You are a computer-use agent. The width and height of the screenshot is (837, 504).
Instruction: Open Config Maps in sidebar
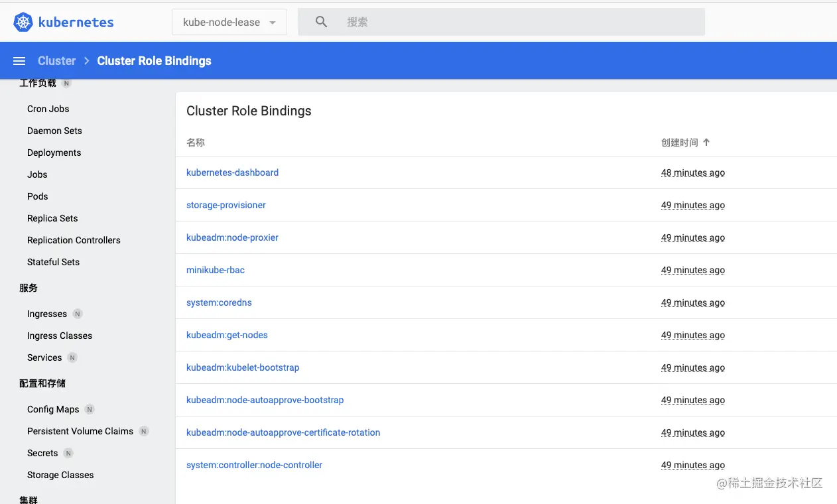click(x=53, y=409)
